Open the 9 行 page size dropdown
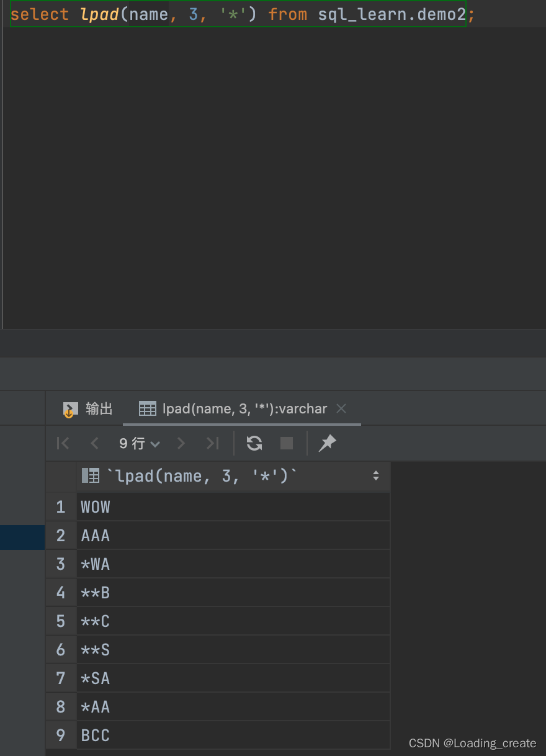Screen dimensions: 546x756 point(140,443)
